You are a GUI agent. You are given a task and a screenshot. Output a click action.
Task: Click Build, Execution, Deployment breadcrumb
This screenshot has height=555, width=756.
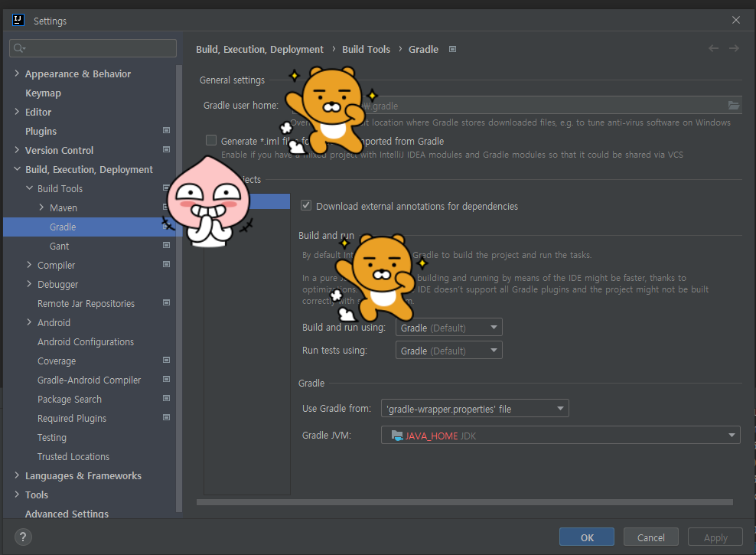pos(259,49)
